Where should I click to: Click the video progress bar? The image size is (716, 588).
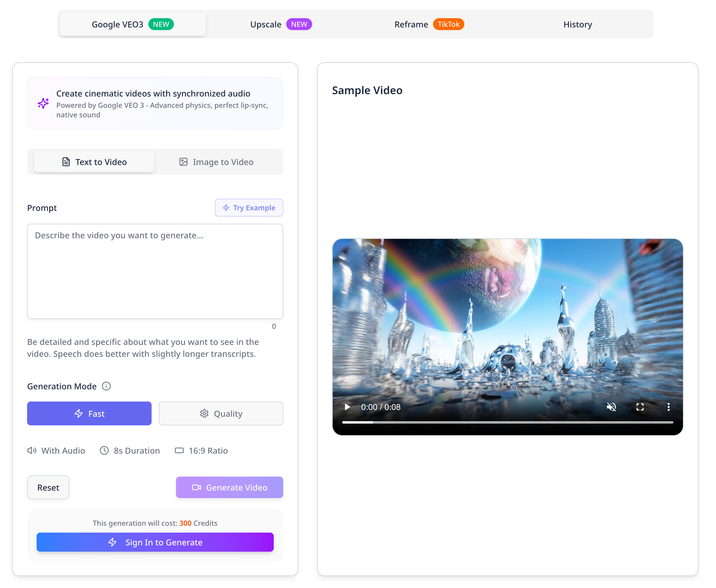(507, 422)
